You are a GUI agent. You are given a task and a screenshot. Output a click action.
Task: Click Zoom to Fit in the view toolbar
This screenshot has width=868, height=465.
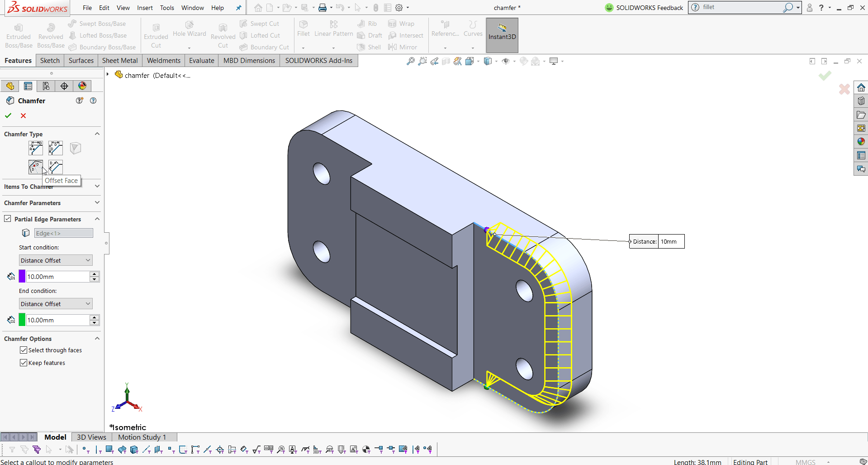click(x=410, y=61)
